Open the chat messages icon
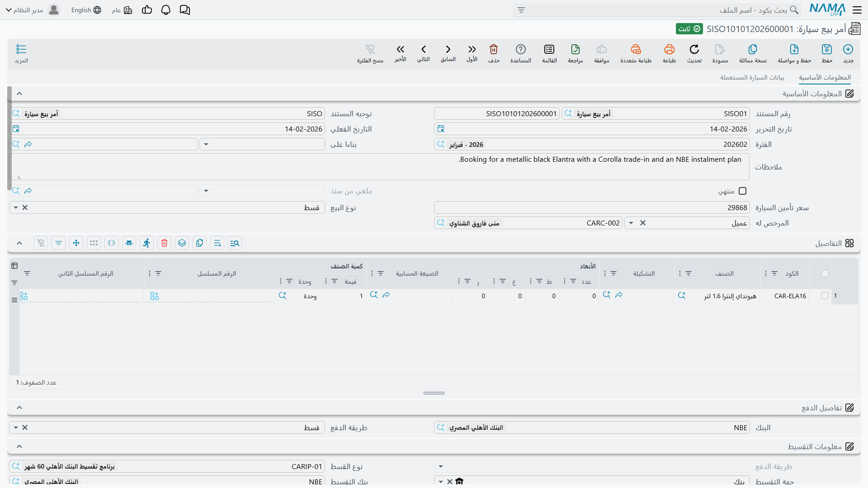The height and width of the screenshot is (488, 868). pos(184,10)
